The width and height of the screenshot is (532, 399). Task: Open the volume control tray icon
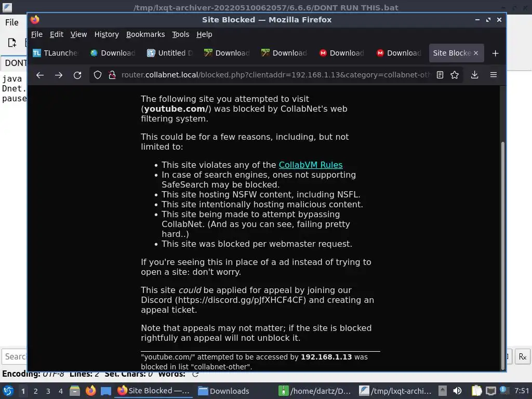[x=457, y=391]
